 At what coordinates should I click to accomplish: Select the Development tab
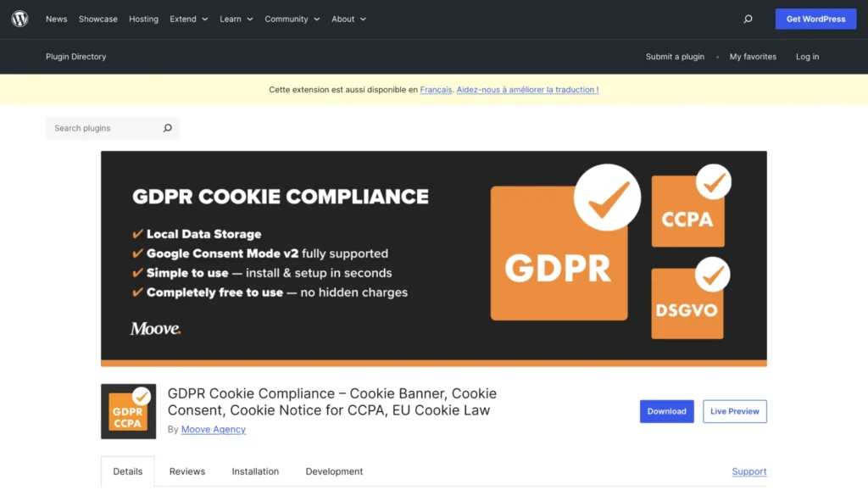pyautogui.click(x=334, y=471)
